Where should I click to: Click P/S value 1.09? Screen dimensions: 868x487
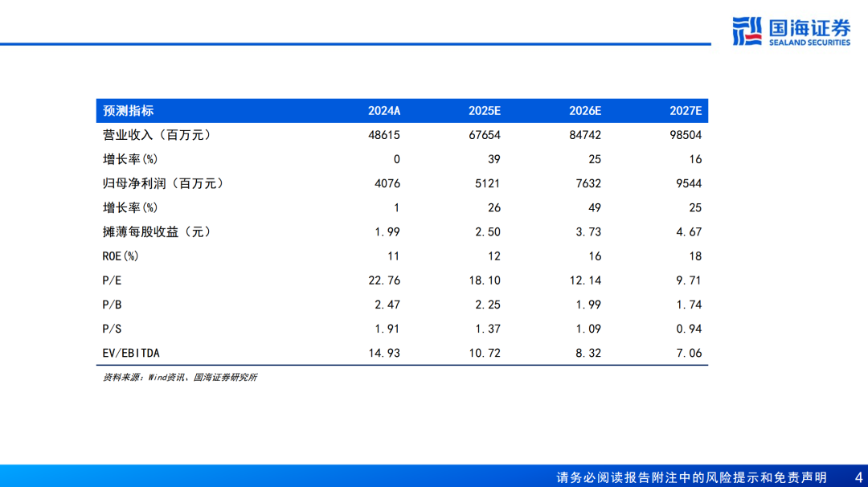pos(588,329)
